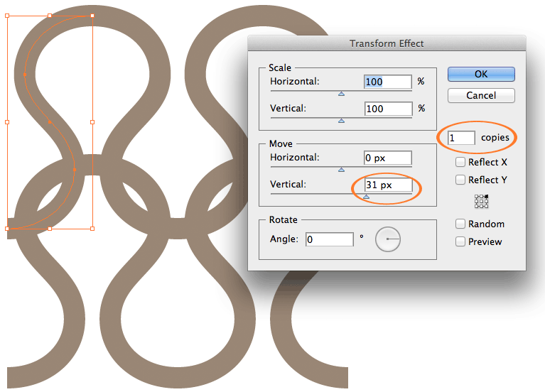This screenshot has width=545, height=392.
Task: Click the Move Horizontal slider handle
Action: (341, 170)
